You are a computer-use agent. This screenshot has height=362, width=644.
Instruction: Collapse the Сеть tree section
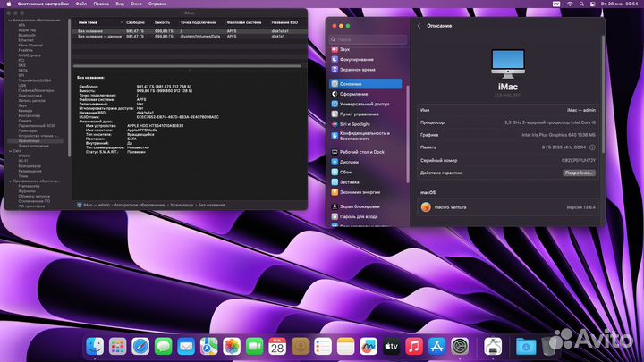pyautogui.click(x=10, y=151)
